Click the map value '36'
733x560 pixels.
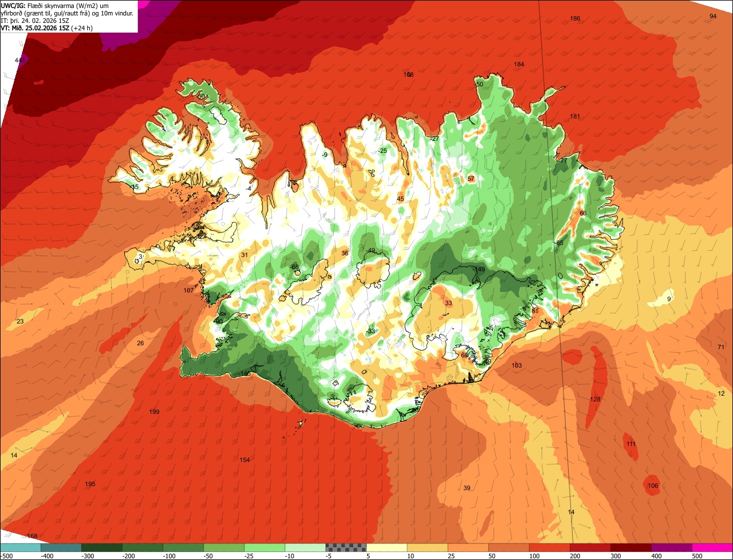[345, 253]
